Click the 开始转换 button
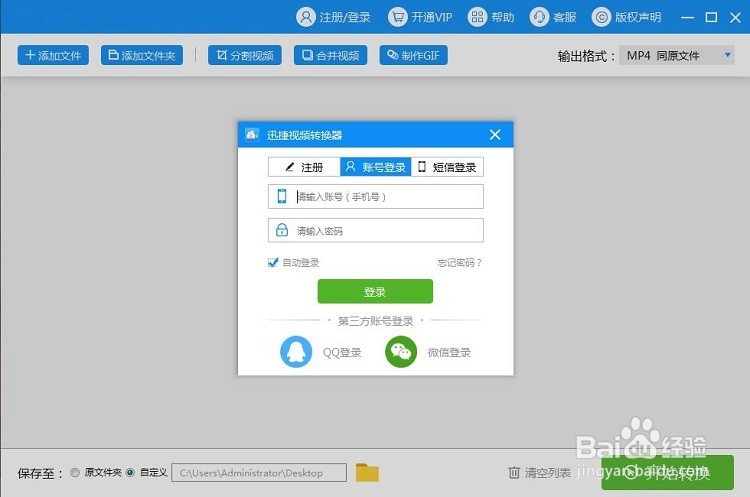The image size is (750, 497). tap(667, 473)
